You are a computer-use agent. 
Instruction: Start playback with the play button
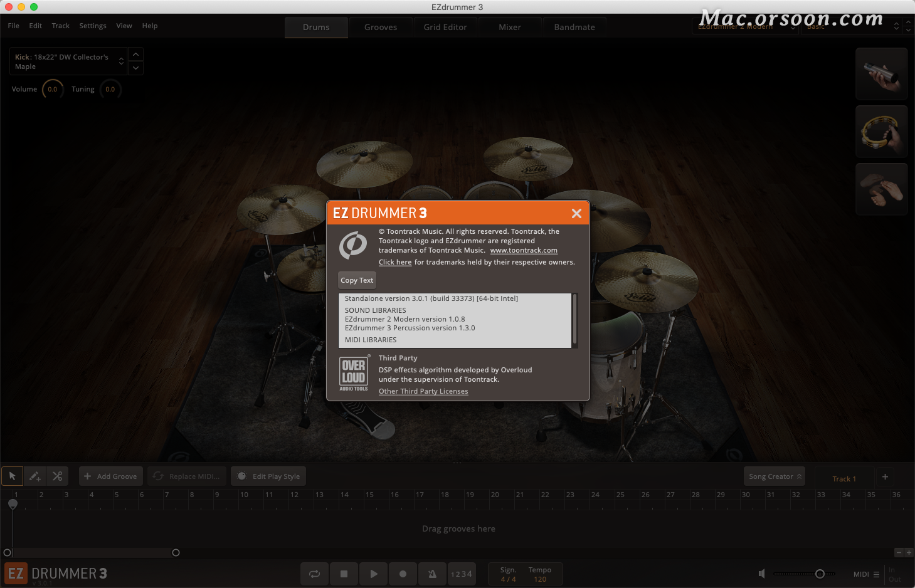click(x=373, y=574)
